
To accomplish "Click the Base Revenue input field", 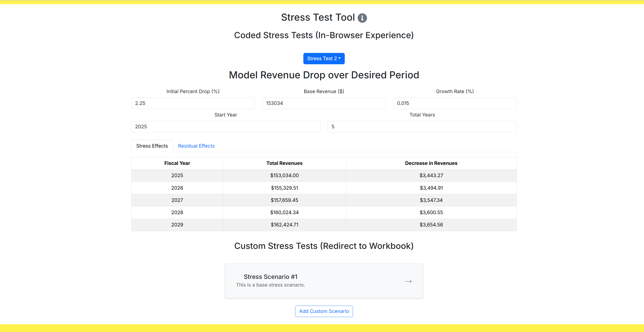I will [324, 103].
